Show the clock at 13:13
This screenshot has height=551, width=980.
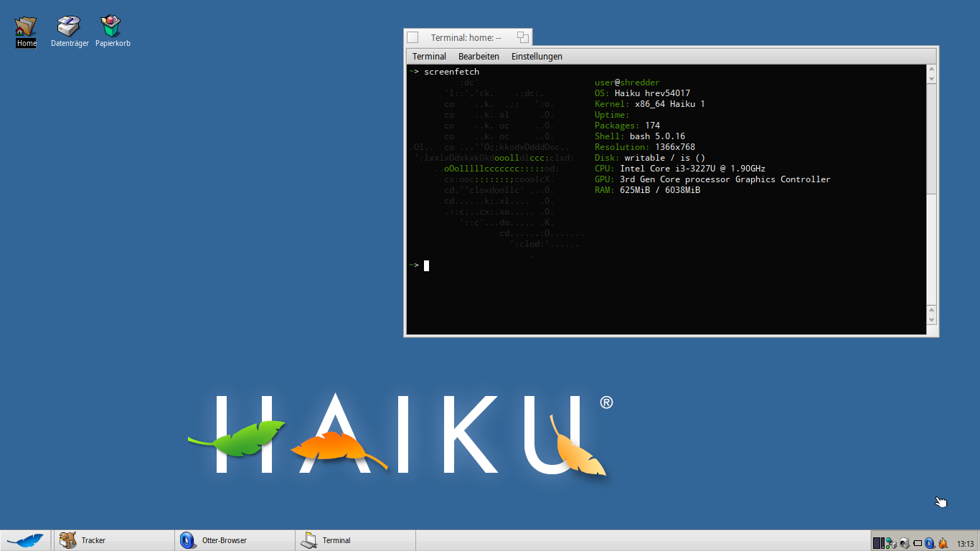point(965,544)
